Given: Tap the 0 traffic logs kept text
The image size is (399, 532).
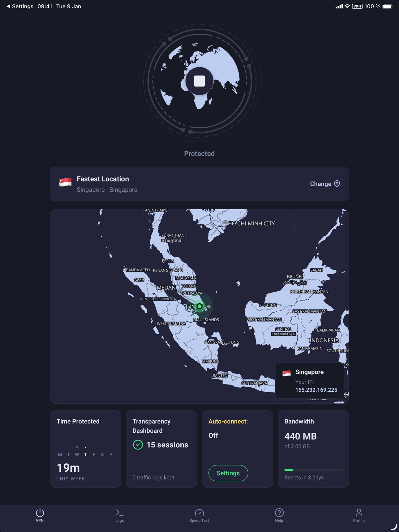Looking at the screenshot, I should 153,478.
